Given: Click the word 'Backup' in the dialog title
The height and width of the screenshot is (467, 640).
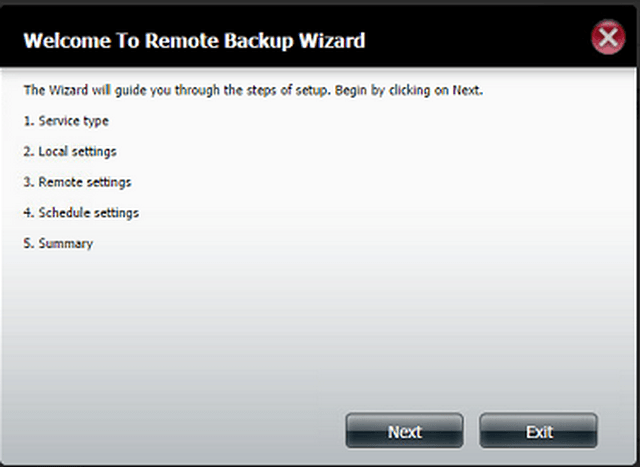Looking at the screenshot, I should click(258, 41).
